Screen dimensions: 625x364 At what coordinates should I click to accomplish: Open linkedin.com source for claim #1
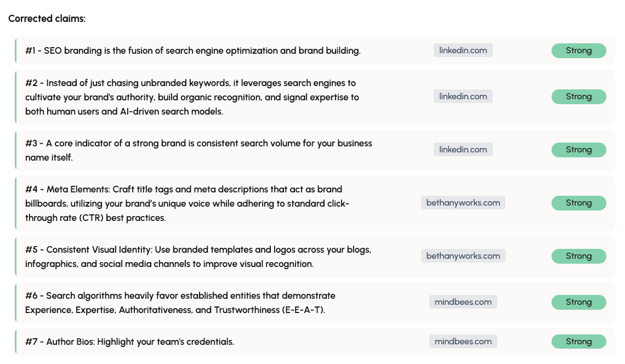click(x=463, y=50)
